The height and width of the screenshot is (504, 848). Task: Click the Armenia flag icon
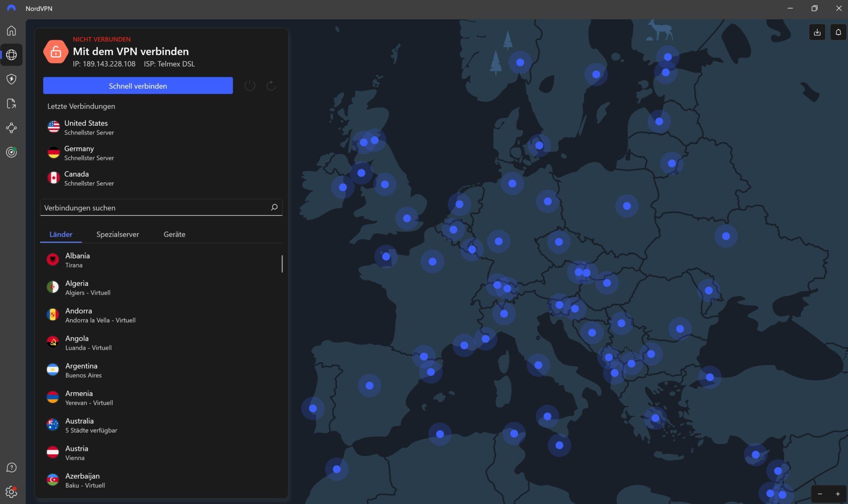[53, 397]
